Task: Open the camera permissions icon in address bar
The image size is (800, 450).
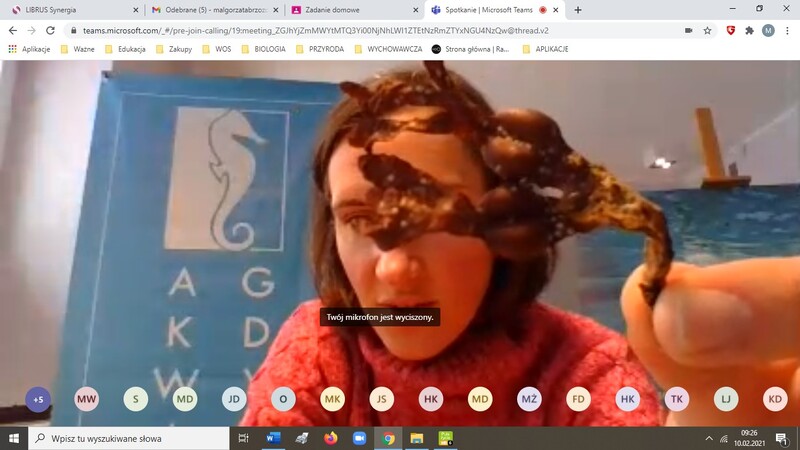Action: click(688, 31)
